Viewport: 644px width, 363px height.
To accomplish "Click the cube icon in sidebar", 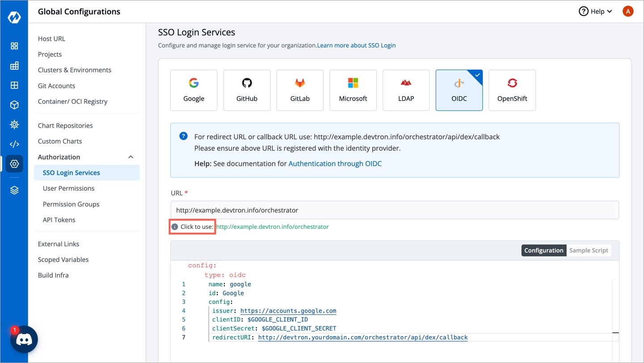I will [x=14, y=105].
